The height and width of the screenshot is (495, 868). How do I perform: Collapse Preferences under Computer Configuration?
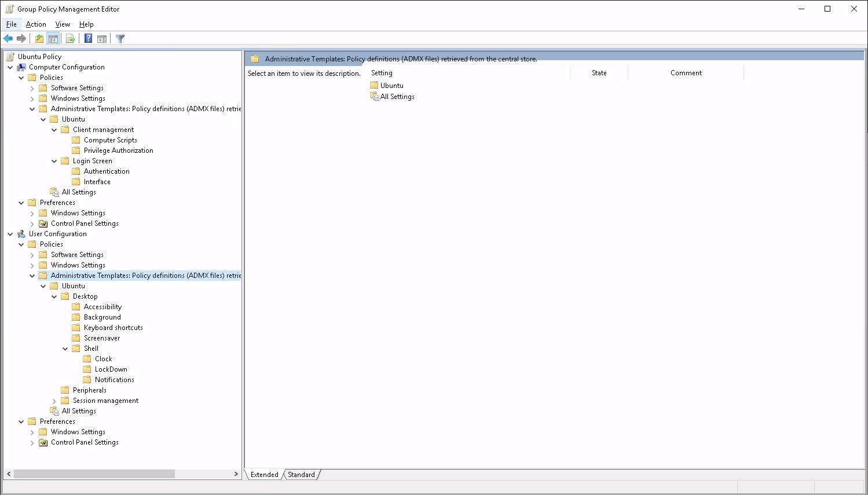click(x=21, y=203)
